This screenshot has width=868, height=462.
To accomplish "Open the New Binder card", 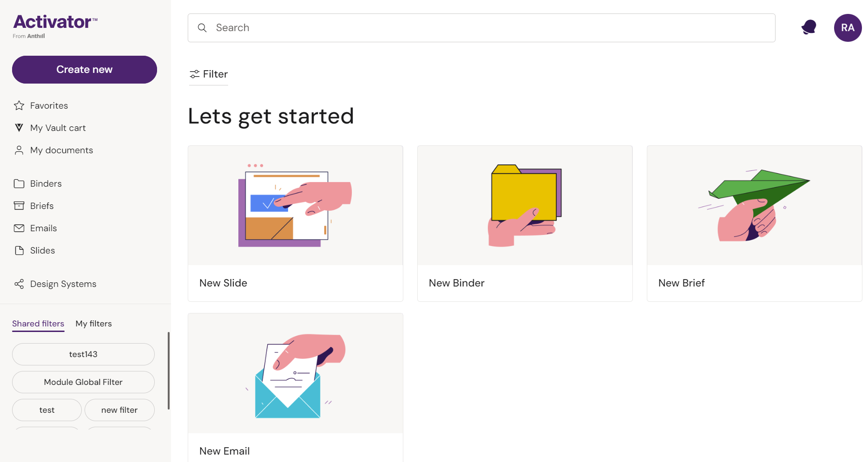I will pos(525,223).
